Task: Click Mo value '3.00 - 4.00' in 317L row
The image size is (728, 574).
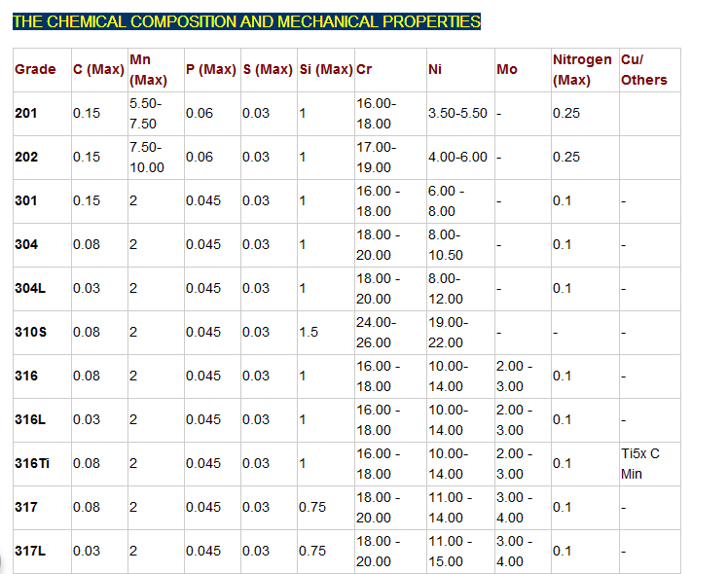Action: coord(515,552)
